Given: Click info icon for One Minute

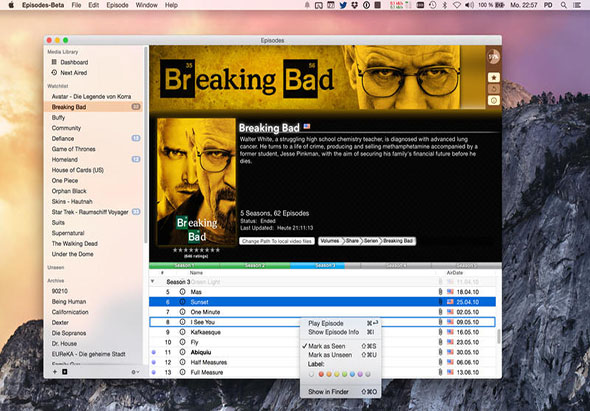Looking at the screenshot, I should click(182, 312).
